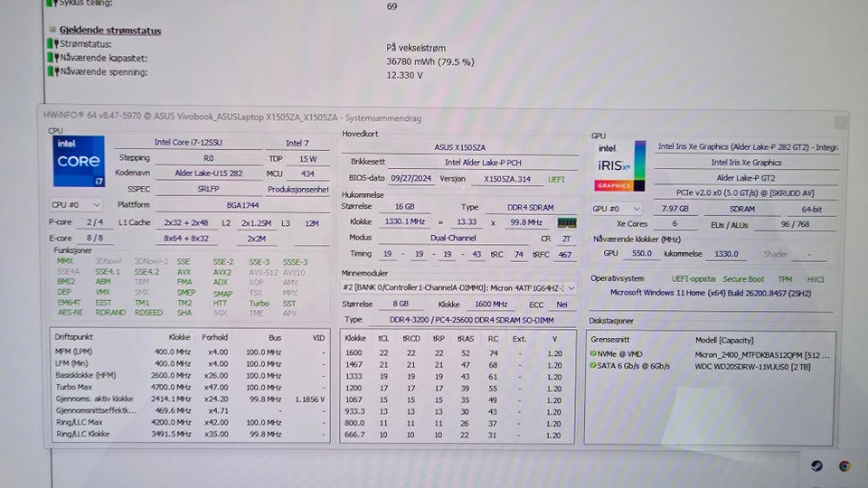Click the Intel 7 process field
The image size is (868, 488).
[x=297, y=143]
